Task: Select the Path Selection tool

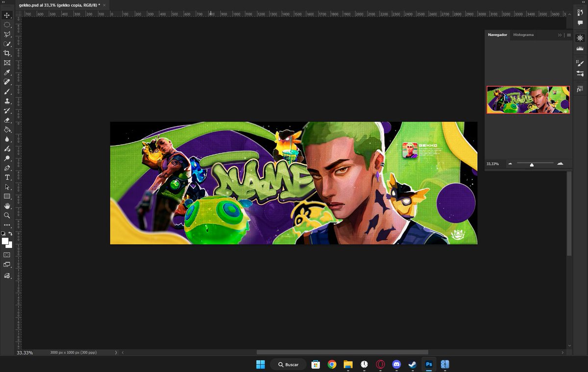Action: 7,187
